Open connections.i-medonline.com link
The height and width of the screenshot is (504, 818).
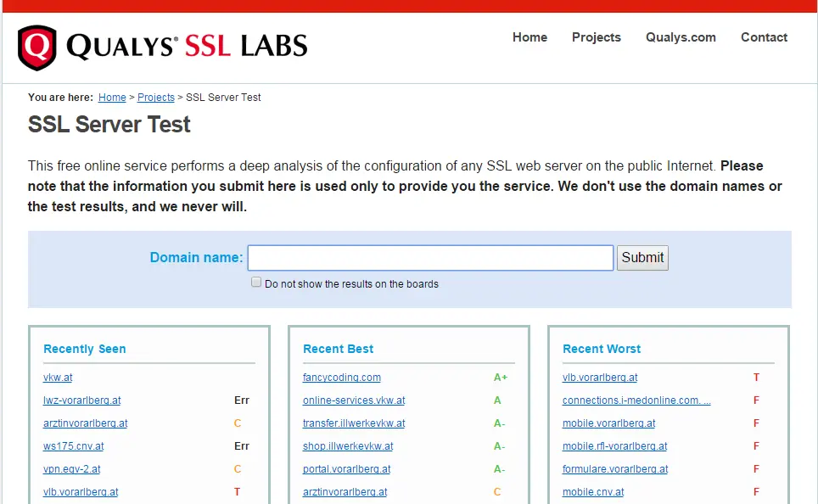pyautogui.click(x=636, y=400)
